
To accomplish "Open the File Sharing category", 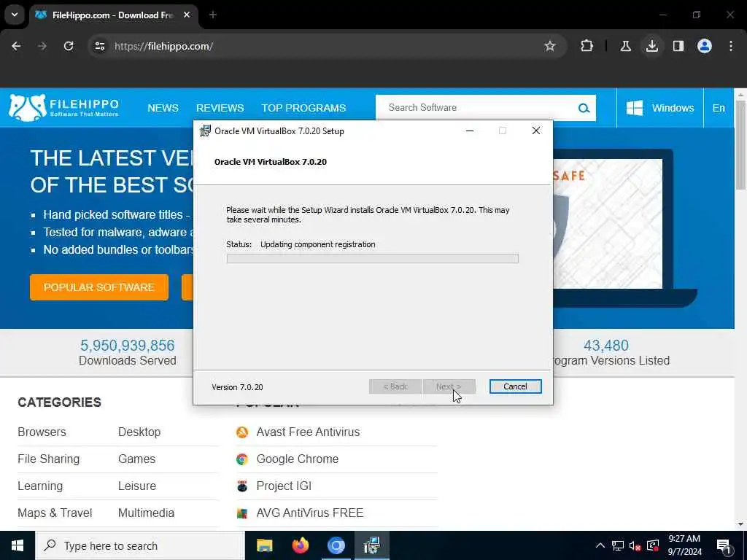I will click(49, 459).
